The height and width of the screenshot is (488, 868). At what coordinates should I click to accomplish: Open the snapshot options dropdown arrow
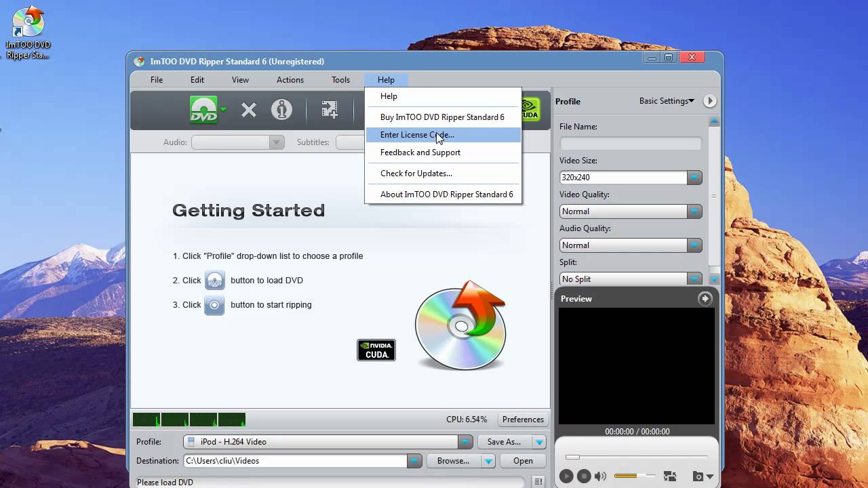click(710, 477)
